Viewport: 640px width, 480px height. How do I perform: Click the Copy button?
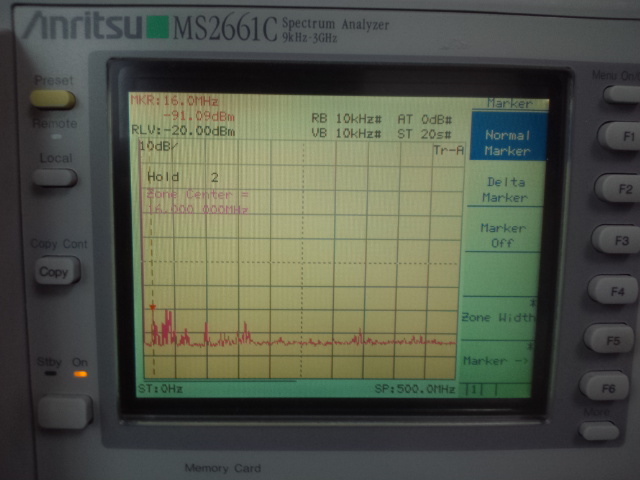pyautogui.click(x=58, y=271)
